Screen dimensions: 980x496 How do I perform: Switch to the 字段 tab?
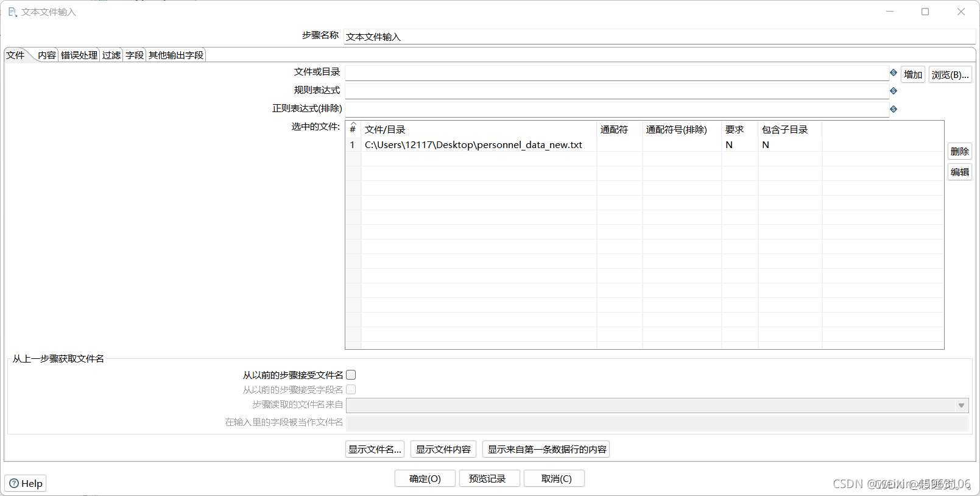(x=135, y=55)
